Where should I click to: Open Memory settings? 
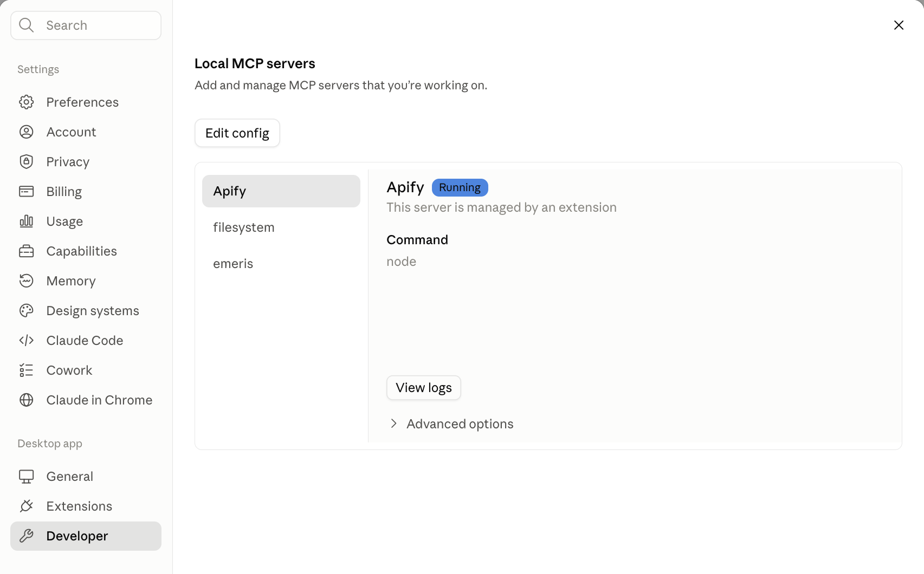coord(86,281)
